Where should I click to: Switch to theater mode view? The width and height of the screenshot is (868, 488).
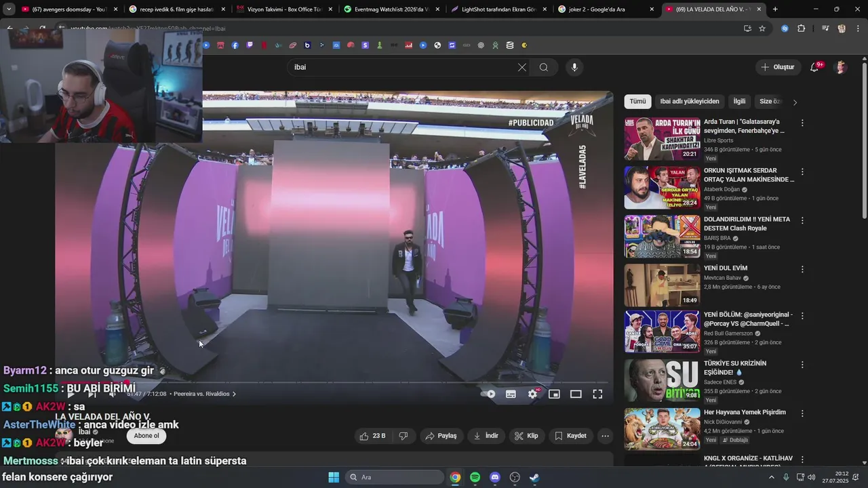coord(576,394)
